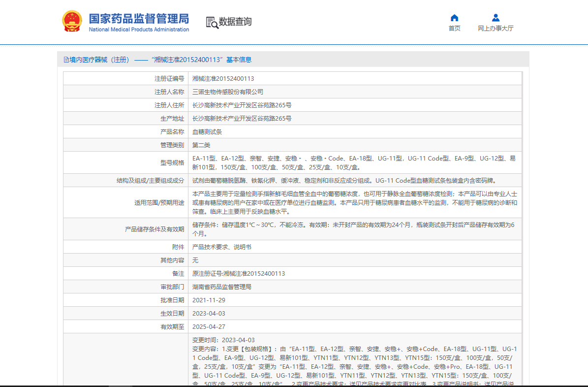Click the 境内医疗器械（注册） breadcrumb heading

point(99,60)
